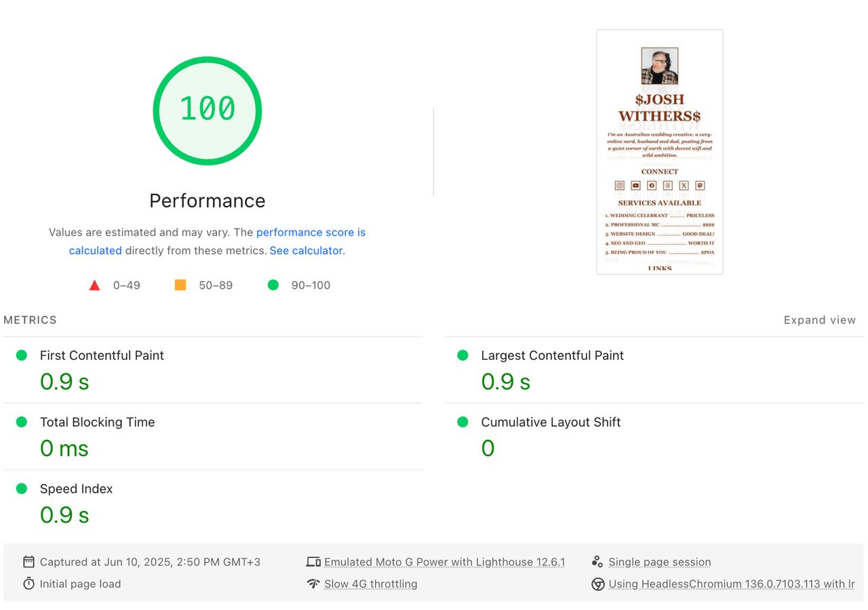Click the orange square 50–89 legend icon

point(180,285)
